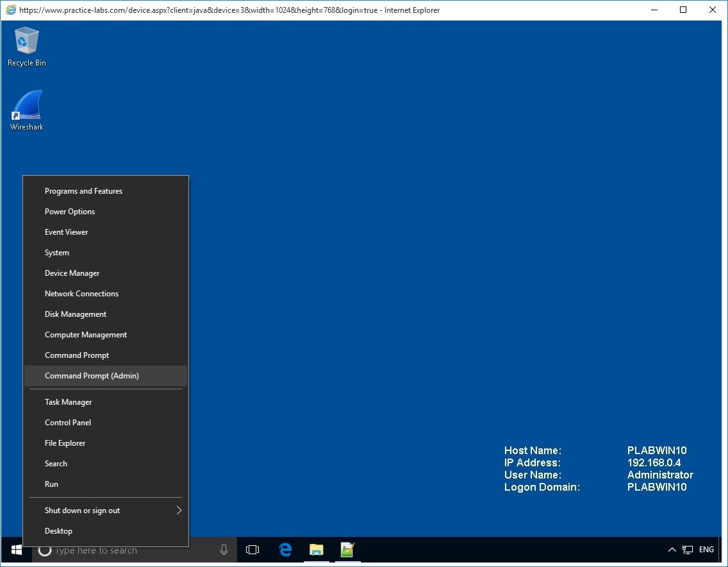
Task: Open the notepad-style app in the taskbar
Action: coord(347,550)
